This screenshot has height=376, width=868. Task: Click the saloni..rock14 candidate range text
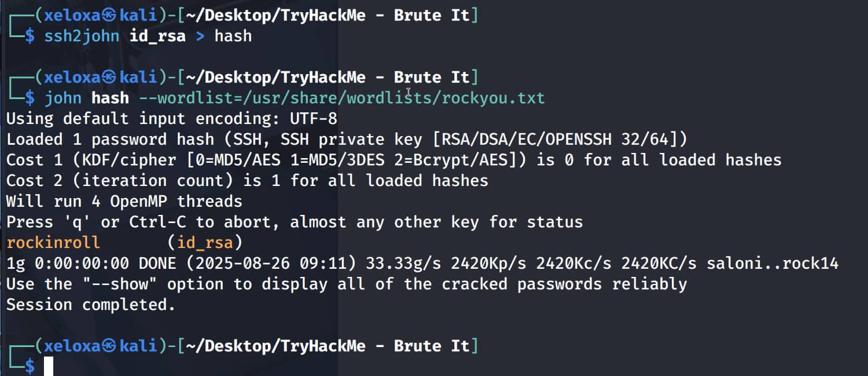coord(773,263)
